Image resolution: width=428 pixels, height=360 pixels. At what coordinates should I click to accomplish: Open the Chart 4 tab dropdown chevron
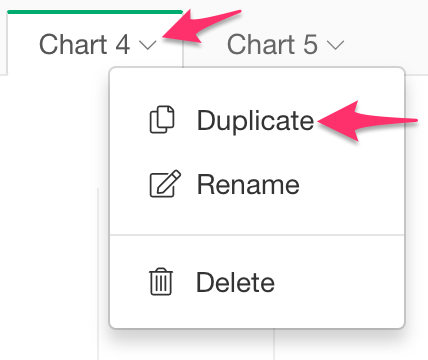pos(148,45)
